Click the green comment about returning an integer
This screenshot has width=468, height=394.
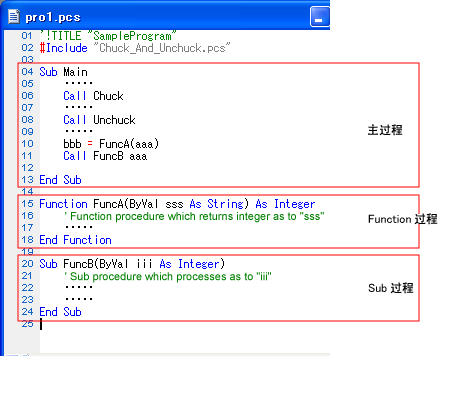coord(194,216)
